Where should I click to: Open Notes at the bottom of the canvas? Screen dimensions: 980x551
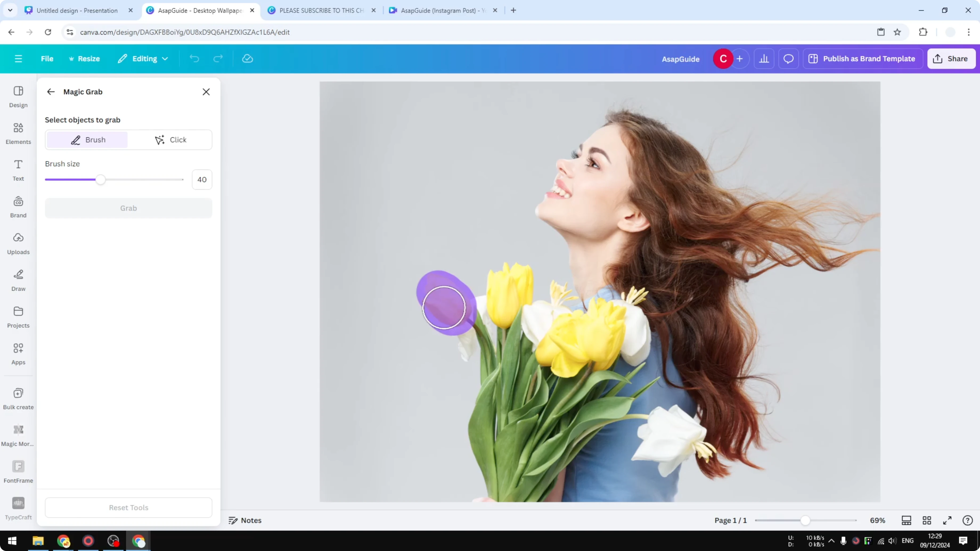(245, 520)
